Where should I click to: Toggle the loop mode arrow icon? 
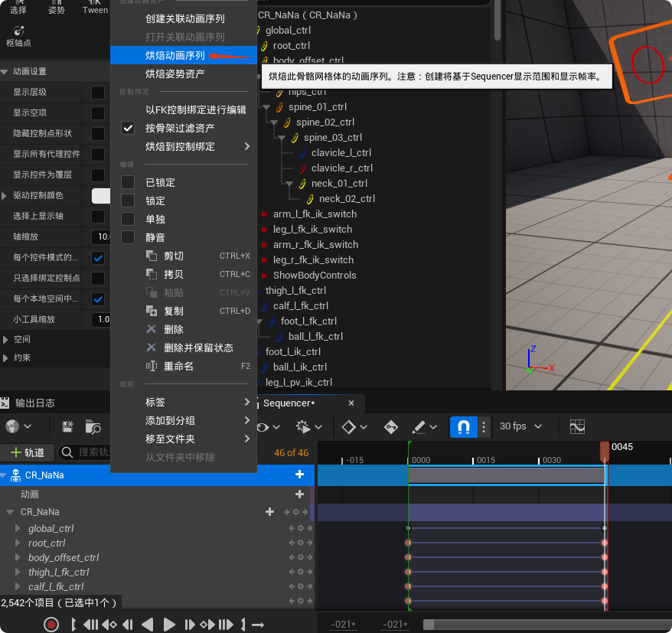[258, 625]
